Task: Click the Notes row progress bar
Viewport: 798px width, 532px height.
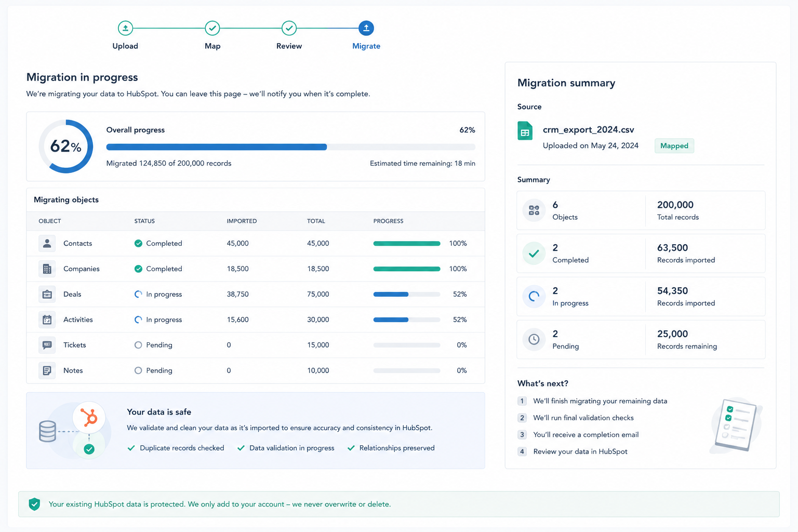Action: tap(407, 370)
